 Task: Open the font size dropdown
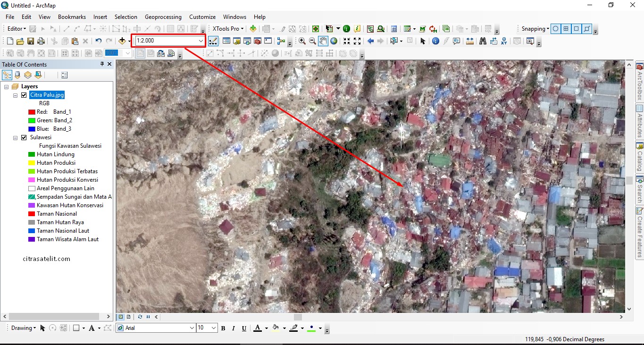(213, 328)
